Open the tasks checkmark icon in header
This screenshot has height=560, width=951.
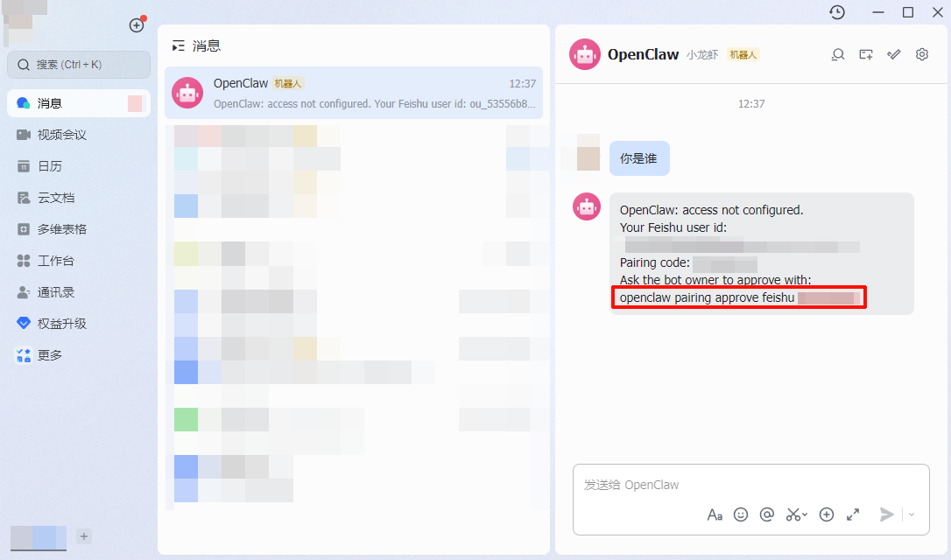894,54
